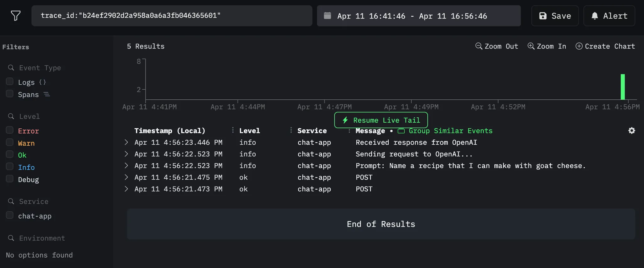Click the Level column header
644x268 pixels.
click(x=249, y=131)
